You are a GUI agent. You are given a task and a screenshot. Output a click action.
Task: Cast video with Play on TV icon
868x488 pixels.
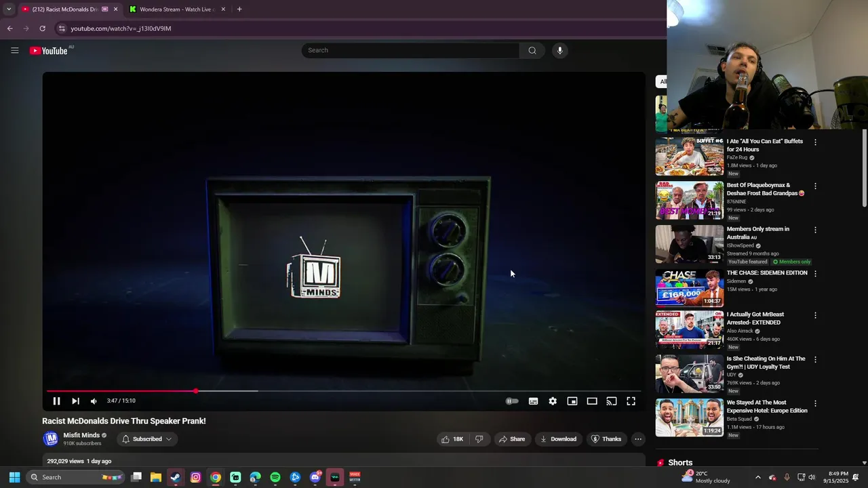coord(612,401)
